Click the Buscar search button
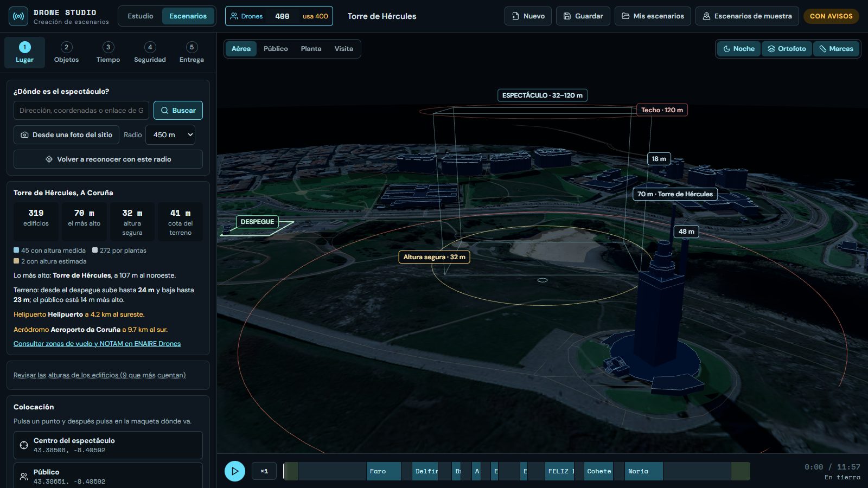This screenshot has height=488, width=868. pyautogui.click(x=178, y=111)
